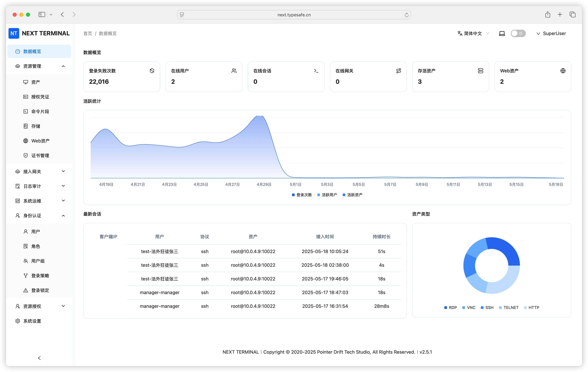Viewport: 588px width, 372px height.
Task: Click the laptop display icon in header
Action: click(502, 34)
